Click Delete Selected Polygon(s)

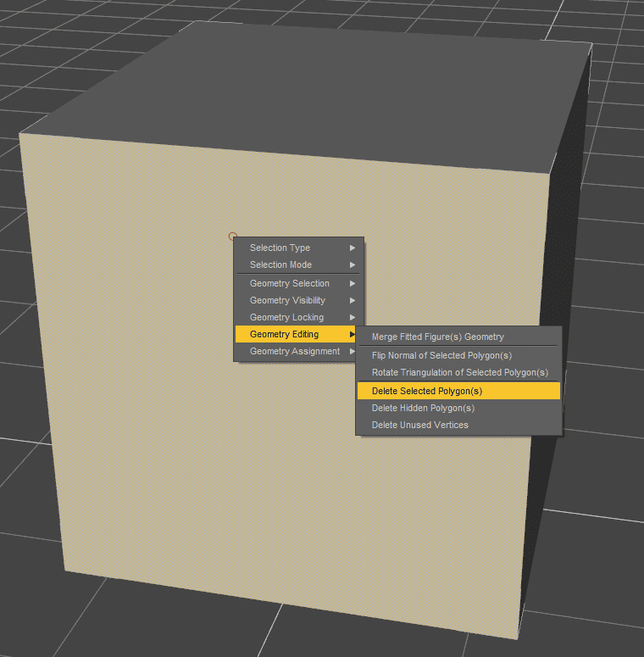click(x=458, y=391)
